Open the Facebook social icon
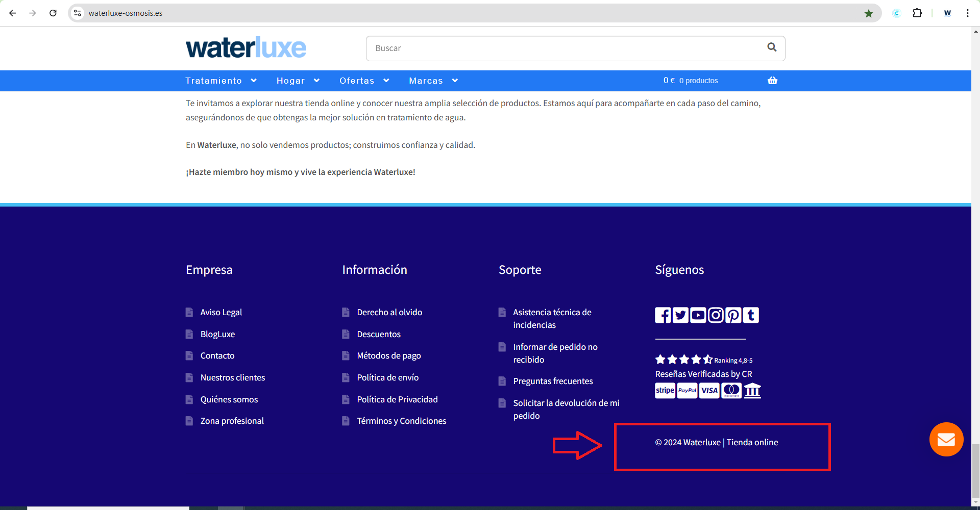 (663, 315)
